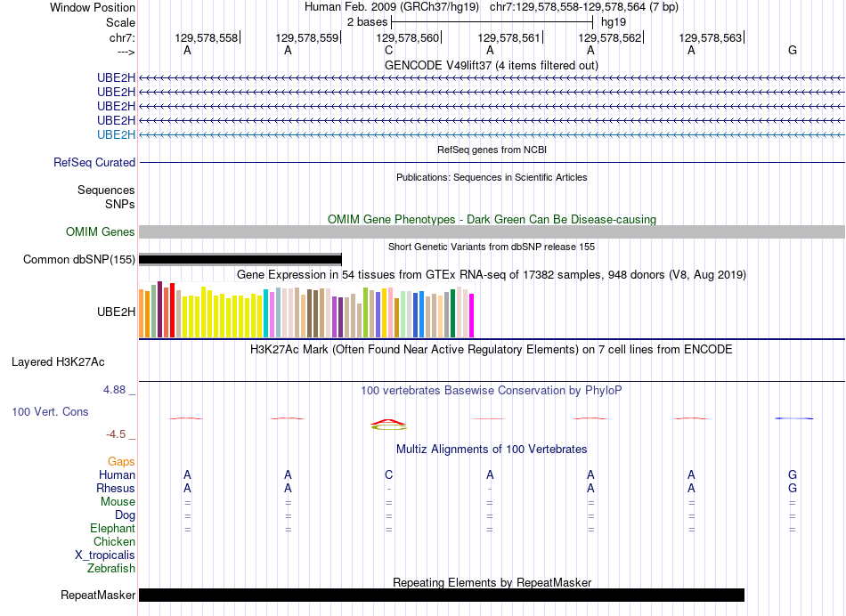The height and width of the screenshot is (616, 846).
Task: Click the Zebrafish species label
Action: click(111, 568)
